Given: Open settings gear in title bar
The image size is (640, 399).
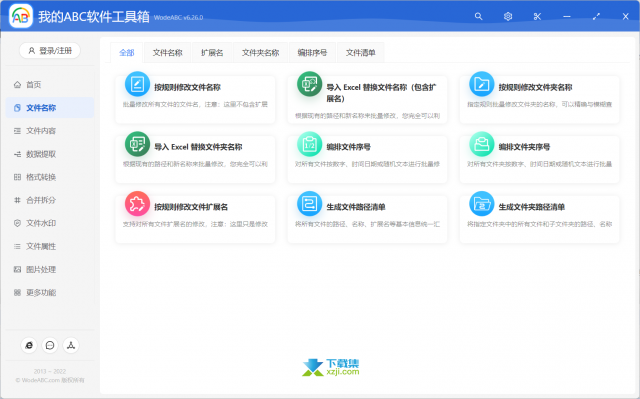Looking at the screenshot, I should click(508, 16).
